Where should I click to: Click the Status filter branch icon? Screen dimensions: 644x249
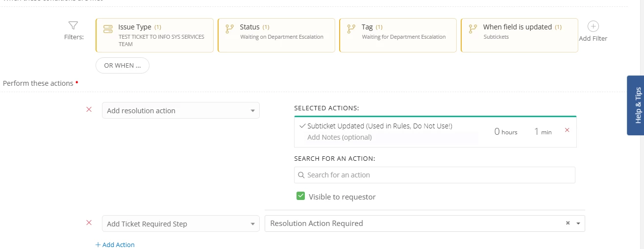click(229, 29)
